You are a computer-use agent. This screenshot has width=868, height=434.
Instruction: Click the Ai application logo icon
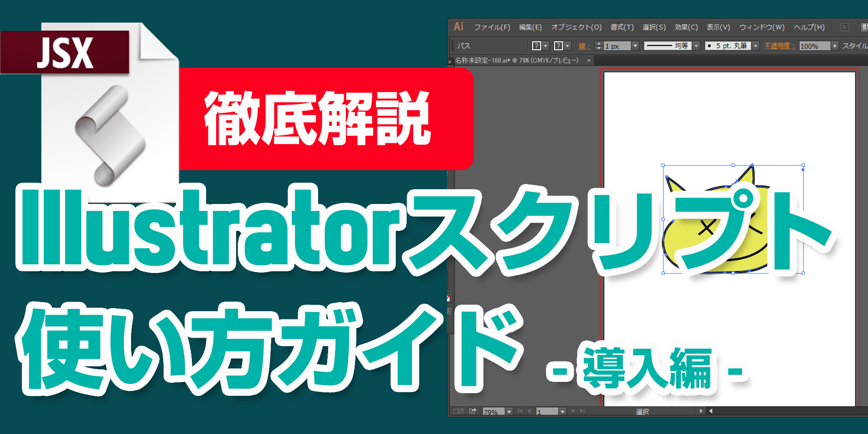coord(459,26)
